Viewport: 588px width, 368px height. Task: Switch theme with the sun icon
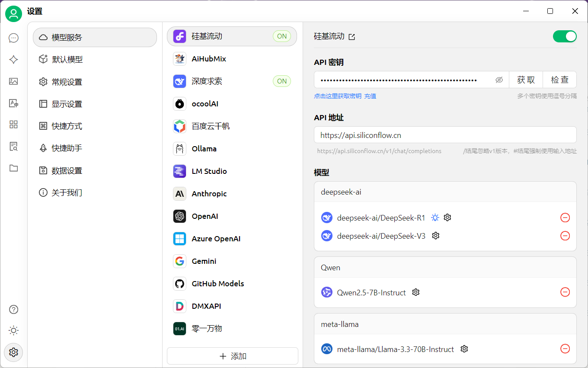click(13, 331)
